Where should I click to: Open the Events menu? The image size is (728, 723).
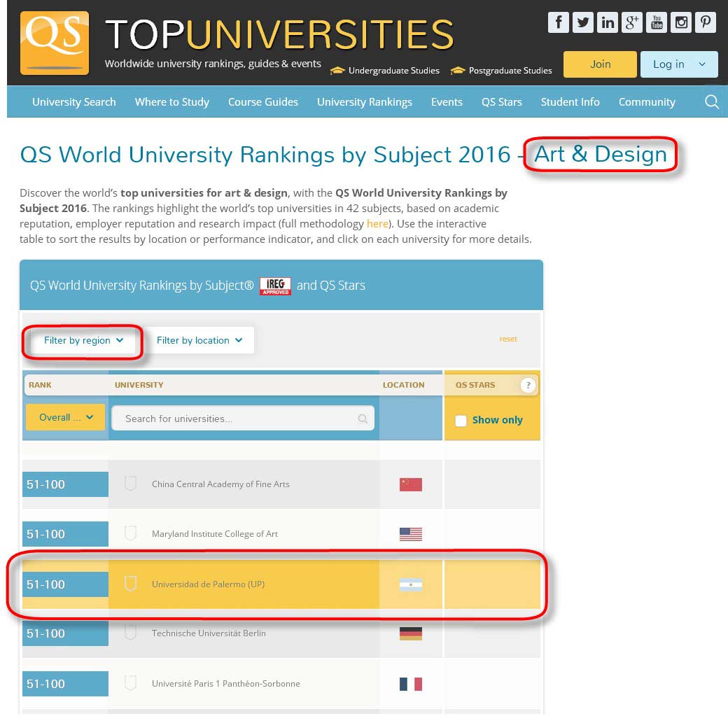click(x=447, y=101)
